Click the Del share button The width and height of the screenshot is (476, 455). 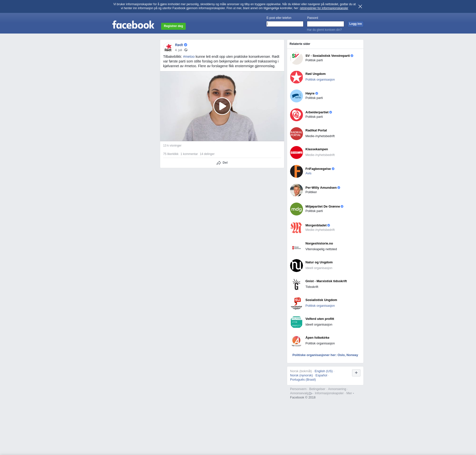click(222, 163)
